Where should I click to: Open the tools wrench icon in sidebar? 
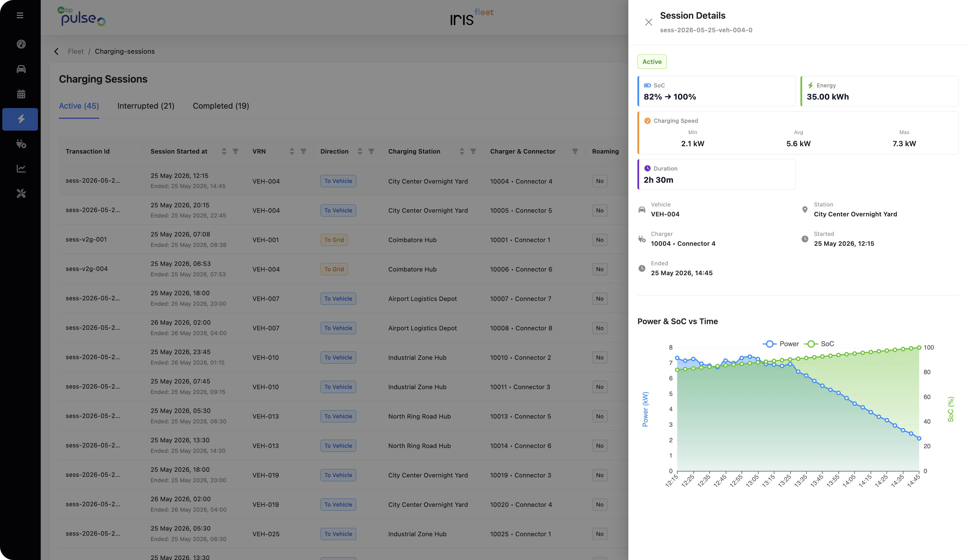pyautogui.click(x=21, y=193)
